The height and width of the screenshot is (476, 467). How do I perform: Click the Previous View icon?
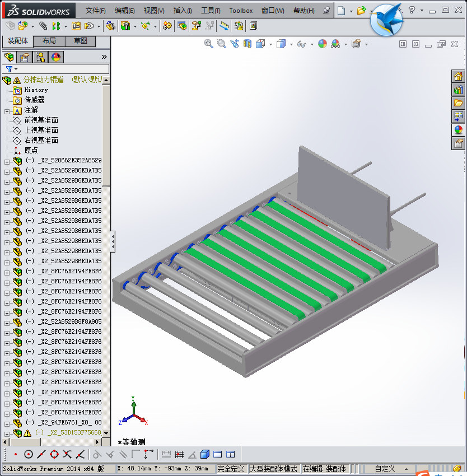(235, 44)
